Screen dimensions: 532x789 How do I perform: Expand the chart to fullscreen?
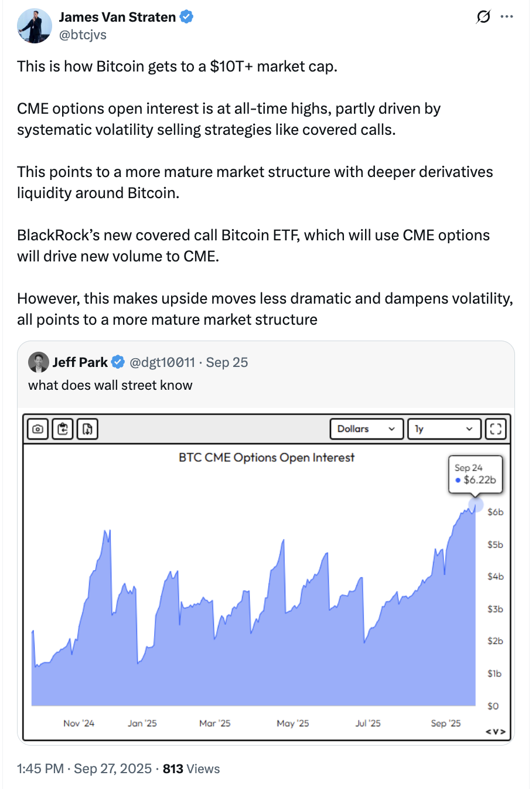496,429
